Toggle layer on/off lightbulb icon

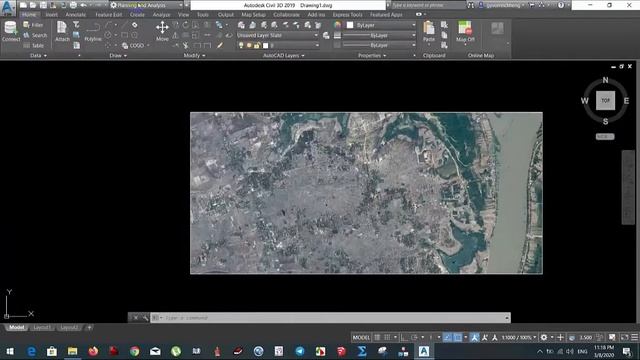241,45
